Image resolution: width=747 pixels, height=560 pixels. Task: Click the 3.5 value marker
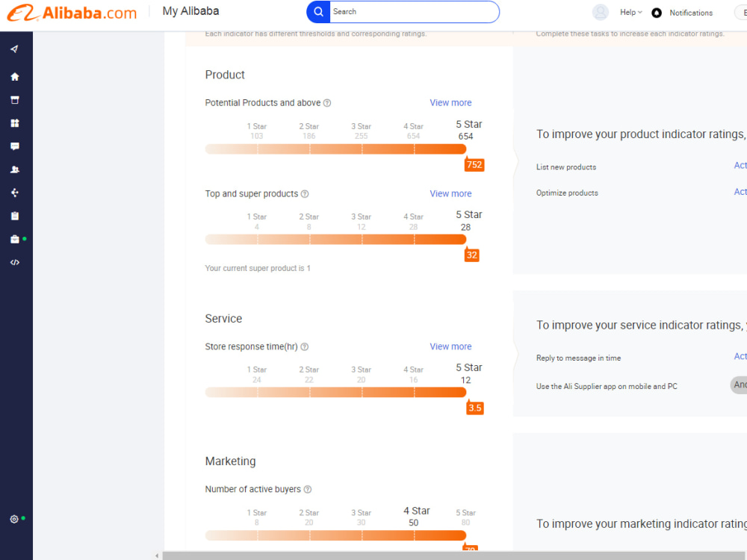pos(474,408)
